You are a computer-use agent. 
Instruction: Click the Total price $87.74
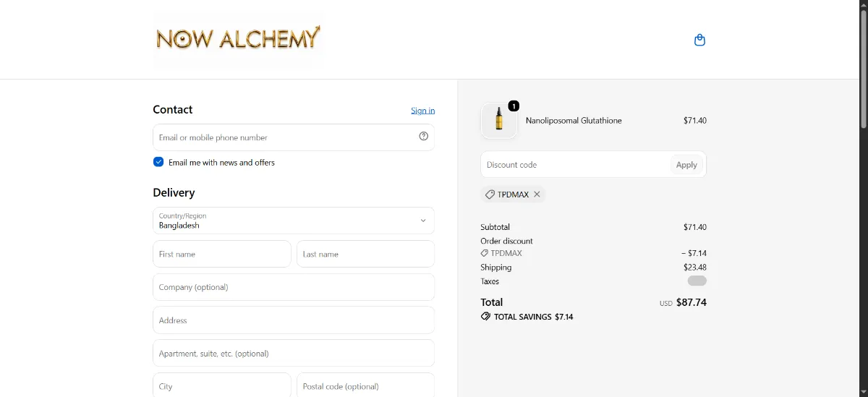point(691,302)
